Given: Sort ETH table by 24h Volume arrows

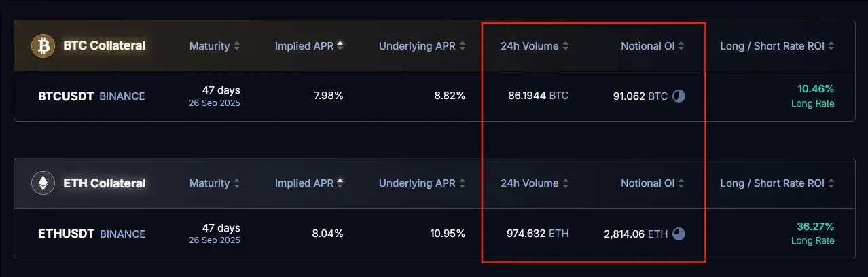Looking at the screenshot, I should click(x=565, y=183).
